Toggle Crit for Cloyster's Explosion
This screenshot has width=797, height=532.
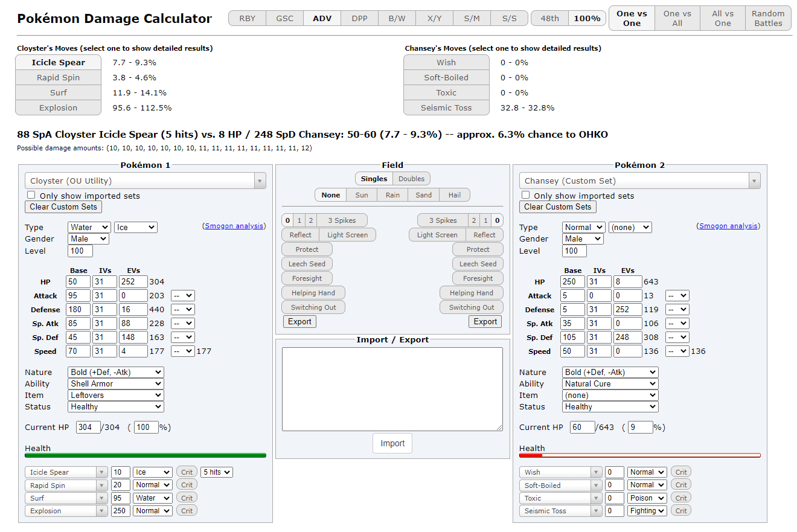tap(187, 511)
